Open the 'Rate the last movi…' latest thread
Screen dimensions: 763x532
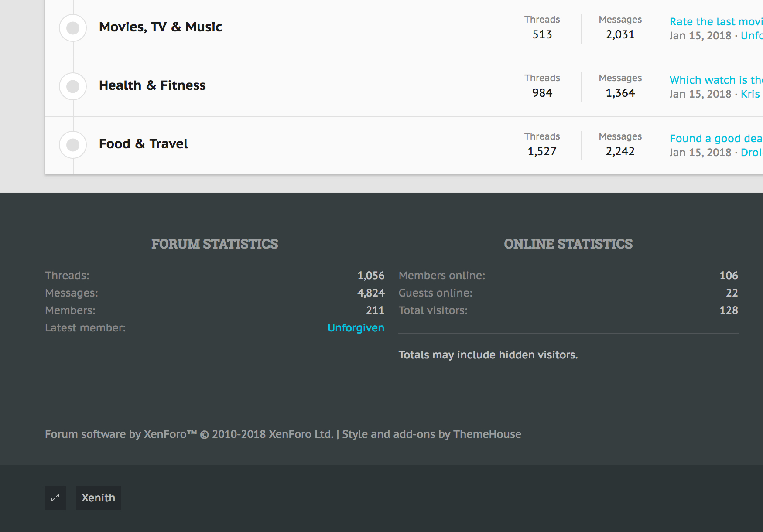(715, 22)
